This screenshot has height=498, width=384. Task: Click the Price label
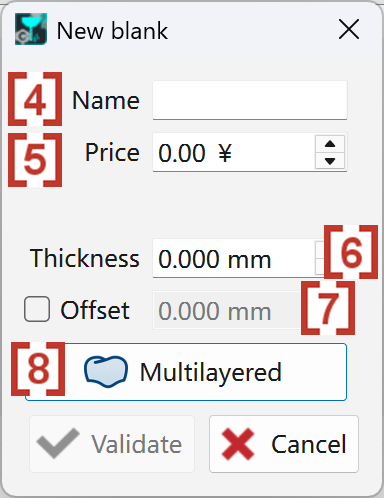pos(112,152)
